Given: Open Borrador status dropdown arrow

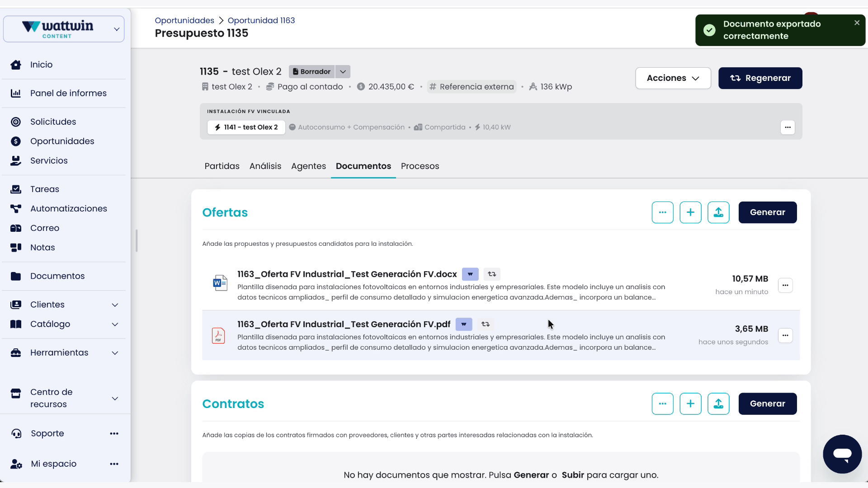Looking at the screenshot, I should (x=343, y=71).
